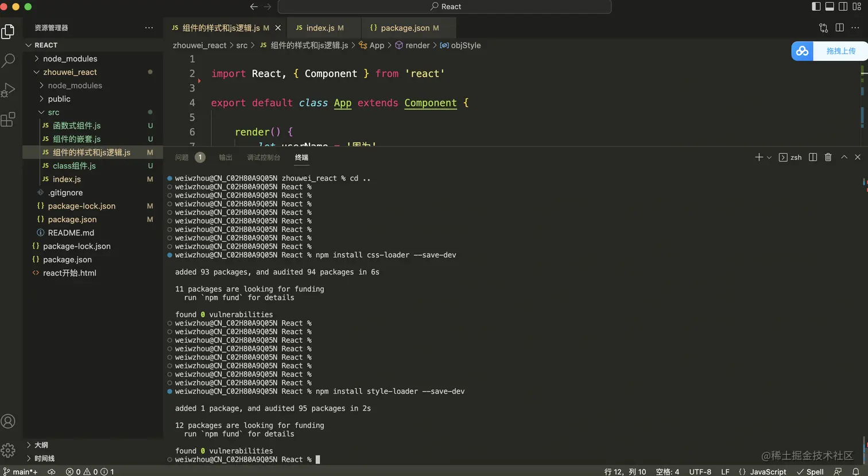The height and width of the screenshot is (476, 868).
Task: Click the feedback icon in status bar
Action: click(x=838, y=471)
